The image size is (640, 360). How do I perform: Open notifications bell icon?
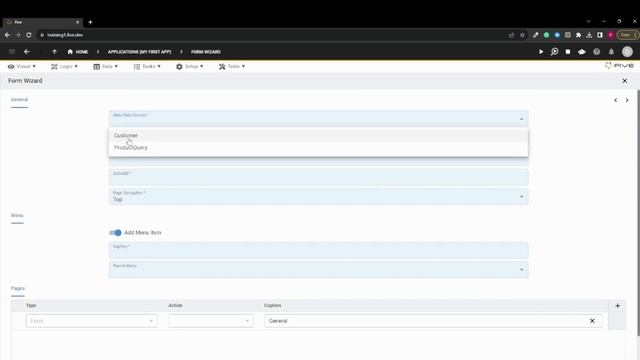(x=611, y=52)
